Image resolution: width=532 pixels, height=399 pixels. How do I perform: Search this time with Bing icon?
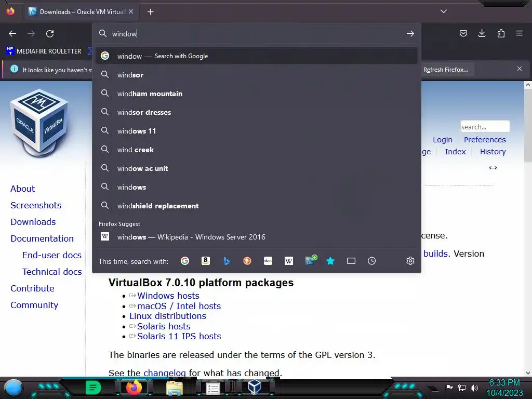pyautogui.click(x=227, y=261)
